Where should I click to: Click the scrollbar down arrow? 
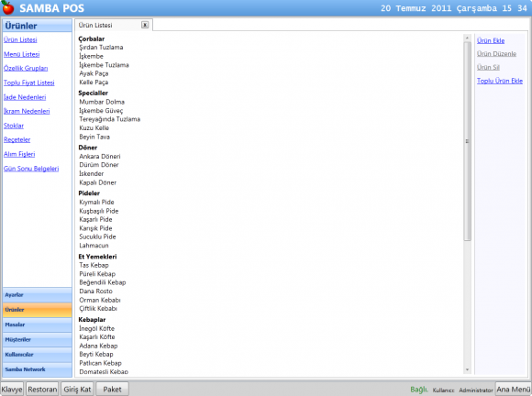coord(467,369)
